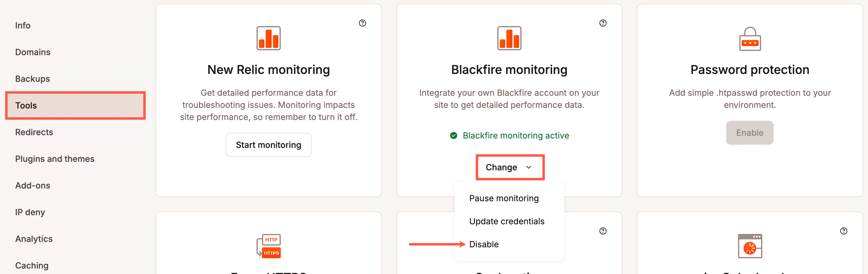Click the HTTP to HTTPS redirect icon
This screenshot has width=868, height=274.
click(269, 246)
